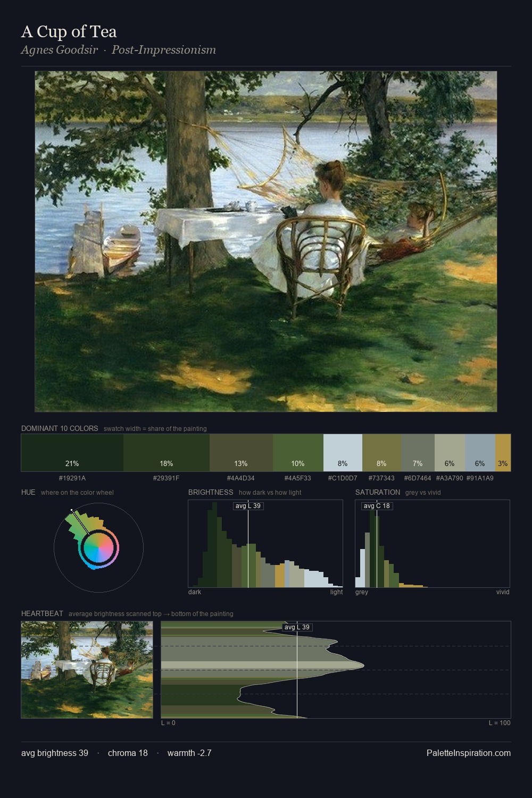Viewport: 532px width, 798px height.
Task: Click the #19291A darkest green swatch
Action: (x=72, y=453)
